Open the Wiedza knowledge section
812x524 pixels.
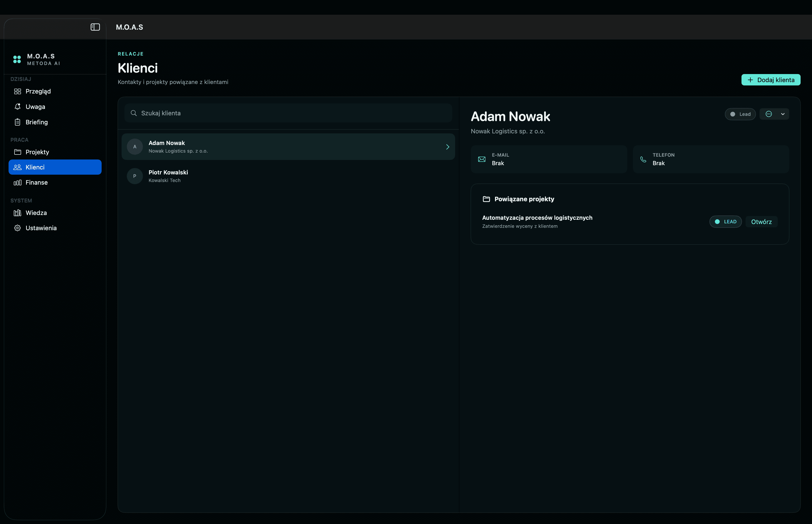point(55,213)
